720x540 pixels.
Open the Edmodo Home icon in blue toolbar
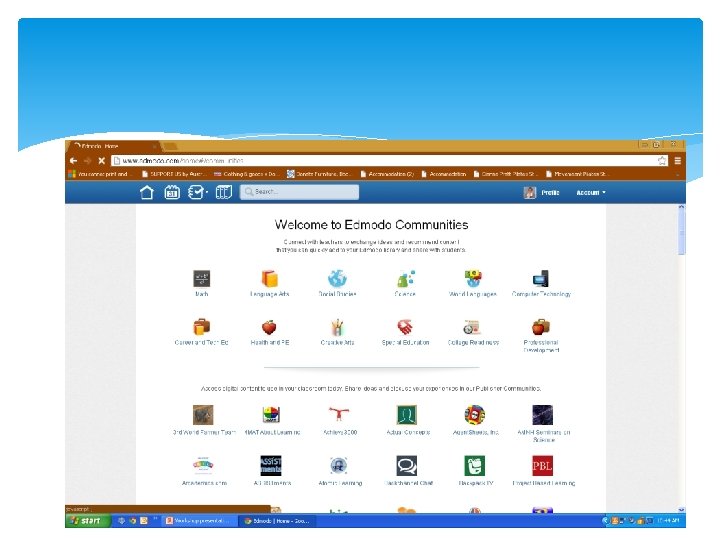(x=146, y=192)
